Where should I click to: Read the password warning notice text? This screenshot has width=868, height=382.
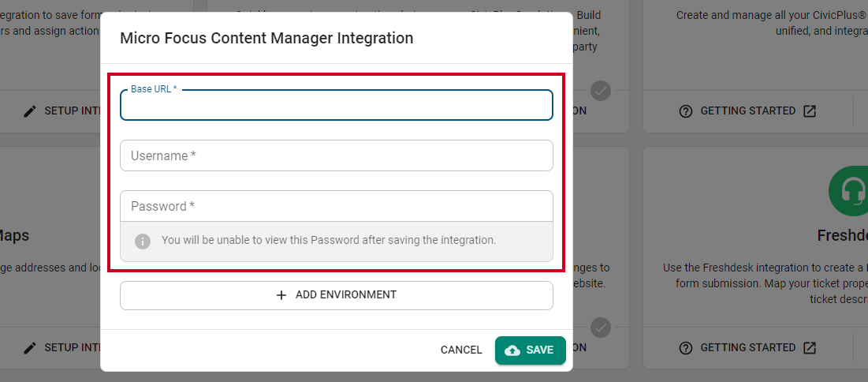coord(329,241)
